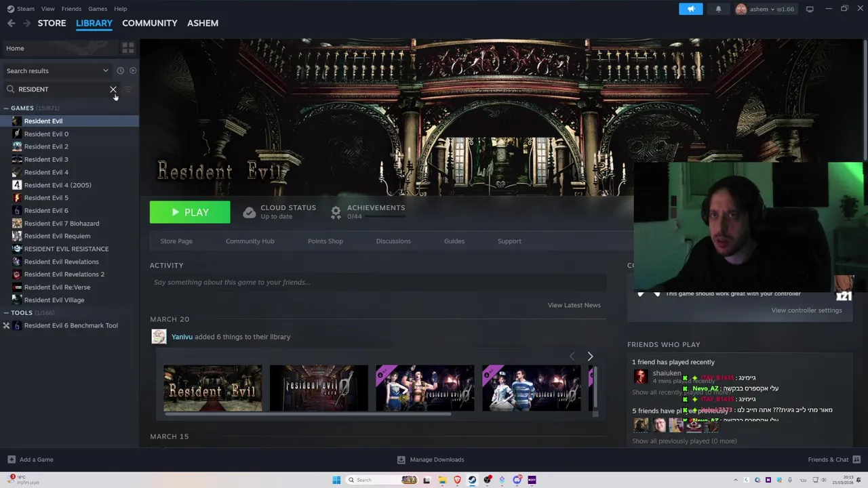Click the forward navigation arrow
Viewport: 868px width, 488px height.
[26, 23]
